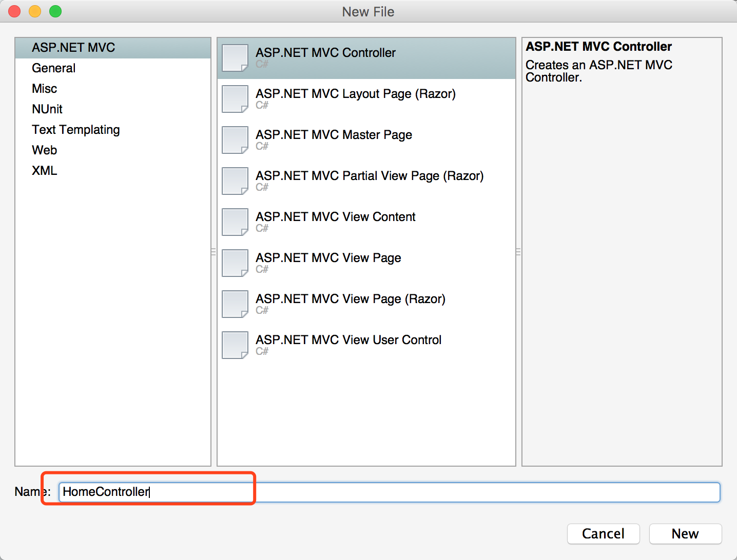Select ASP.NET MVC View Content text
737x560 pixels.
click(x=335, y=217)
